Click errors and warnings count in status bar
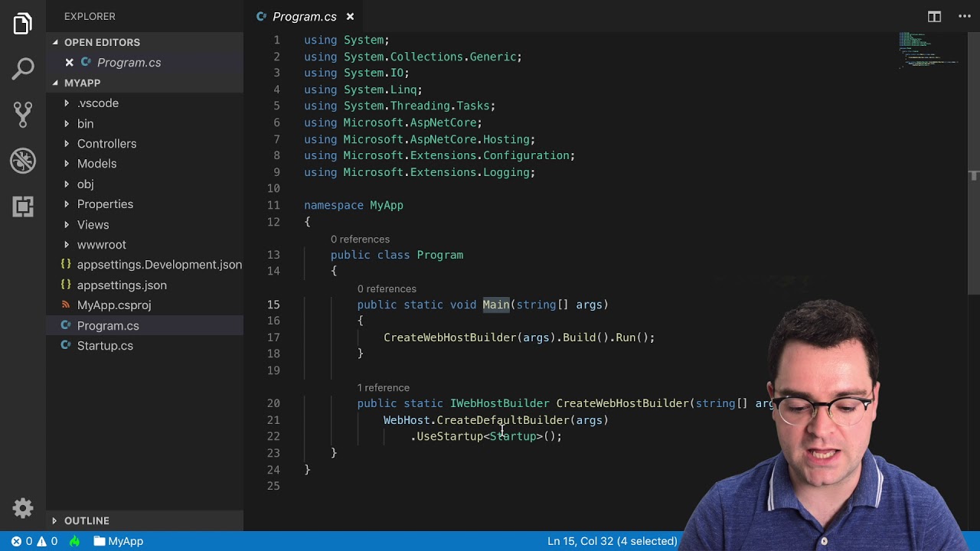 34,541
